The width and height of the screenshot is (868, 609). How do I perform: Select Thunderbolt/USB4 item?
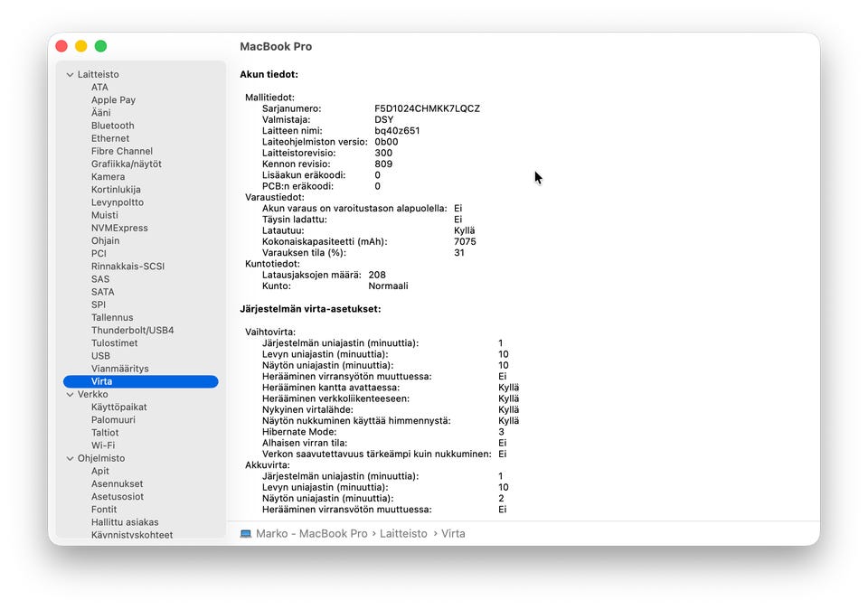pyautogui.click(x=132, y=330)
